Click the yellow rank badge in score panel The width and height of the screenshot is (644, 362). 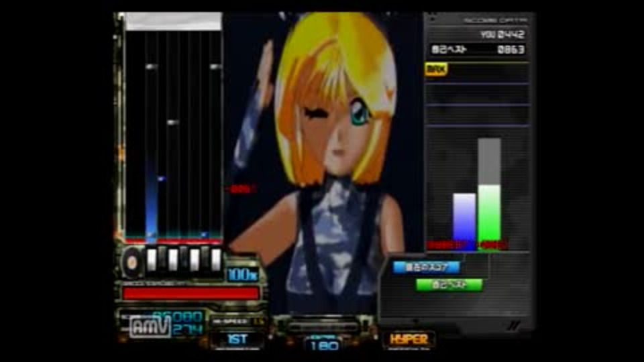pyautogui.click(x=436, y=69)
